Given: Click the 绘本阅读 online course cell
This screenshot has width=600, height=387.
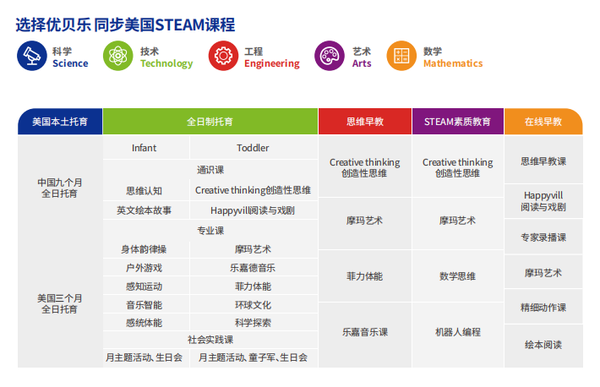Looking at the screenshot, I should [544, 345].
